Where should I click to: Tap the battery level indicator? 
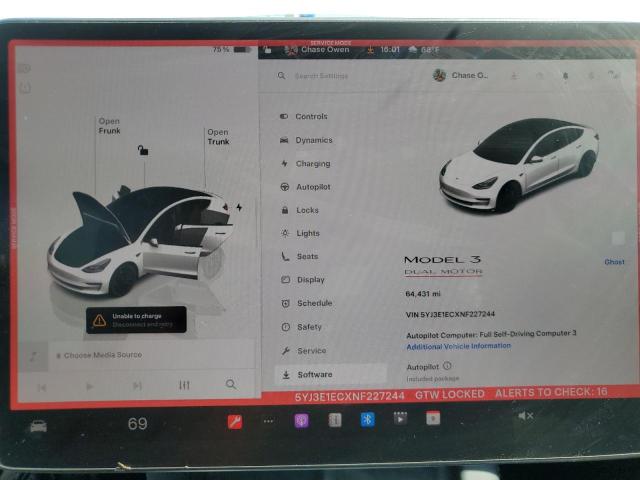231,50
